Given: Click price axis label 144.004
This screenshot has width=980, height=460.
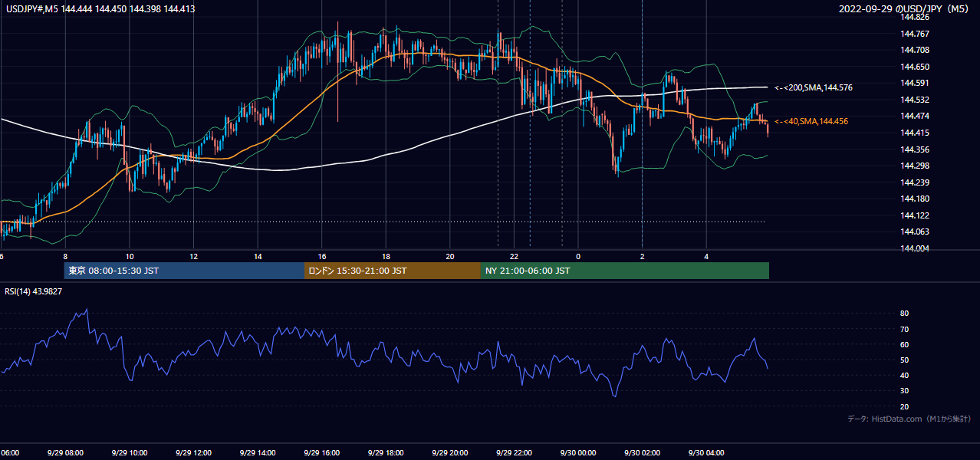Looking at the screenshot, I should pos(915,248).
